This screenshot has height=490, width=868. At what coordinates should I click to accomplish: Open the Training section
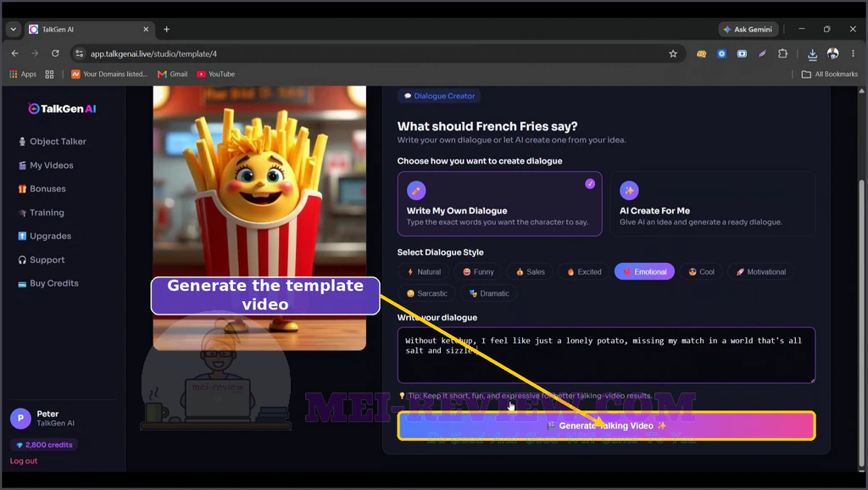42,213
